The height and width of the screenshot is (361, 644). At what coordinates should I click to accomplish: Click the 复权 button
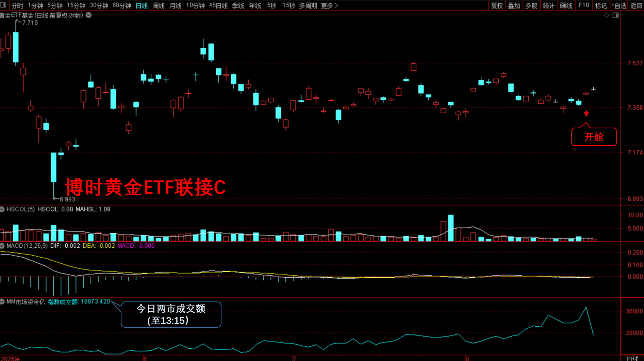pos(497,5)
